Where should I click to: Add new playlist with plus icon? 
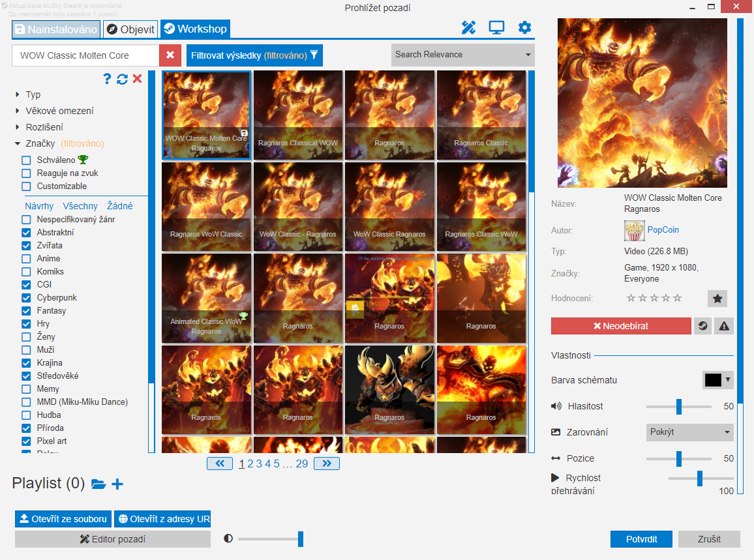click(117, 484)
